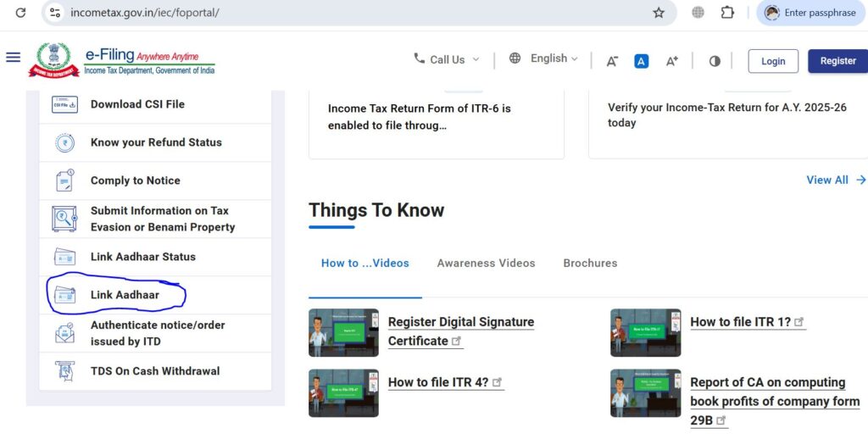Reload the page using the refresh icon
The height and width of the screenshot is (439, 868).
pos(20,13)
